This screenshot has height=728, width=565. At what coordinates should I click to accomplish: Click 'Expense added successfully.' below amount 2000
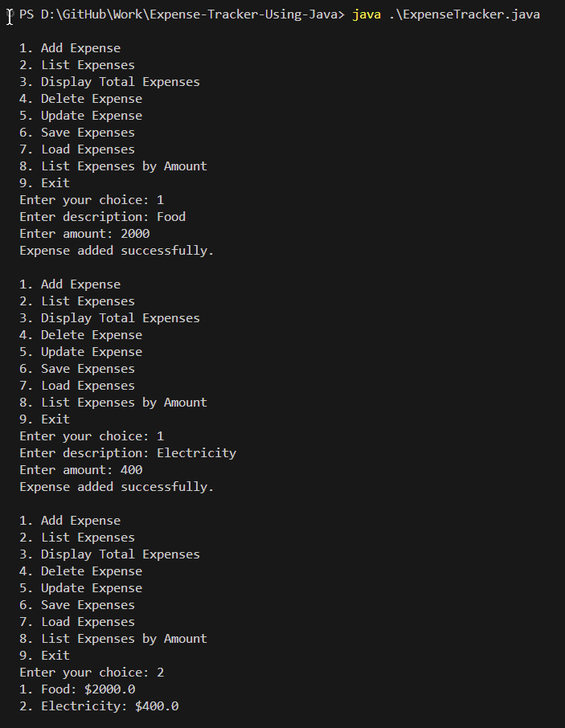(117, 251)
